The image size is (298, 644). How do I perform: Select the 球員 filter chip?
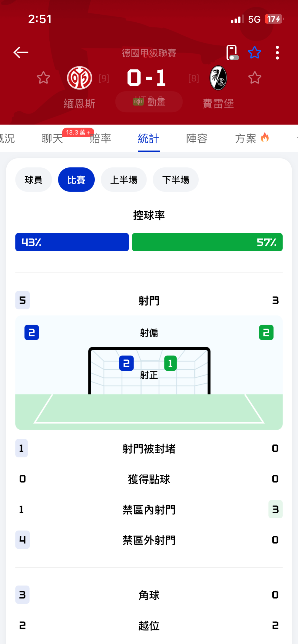pyautogui.click(x=33, y=180)
